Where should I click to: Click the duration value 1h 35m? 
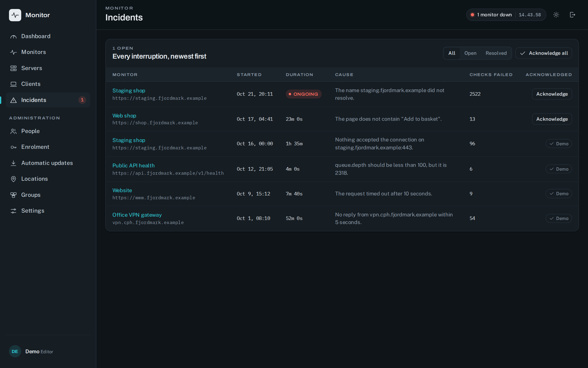pos(294,144)
